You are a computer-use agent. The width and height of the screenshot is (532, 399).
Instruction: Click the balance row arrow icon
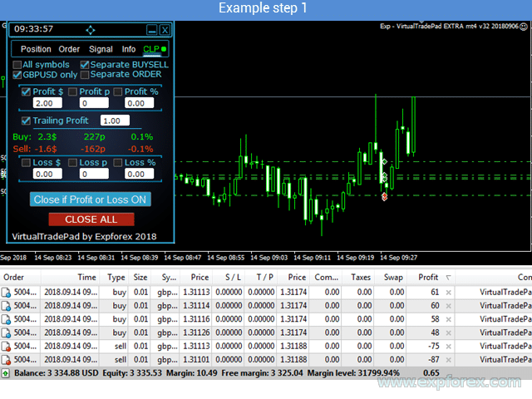click(6, 373)
